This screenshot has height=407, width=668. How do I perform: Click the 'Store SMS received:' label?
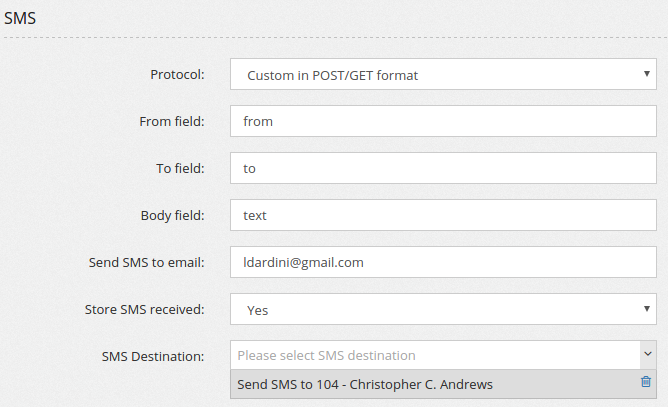coord(145,309)
